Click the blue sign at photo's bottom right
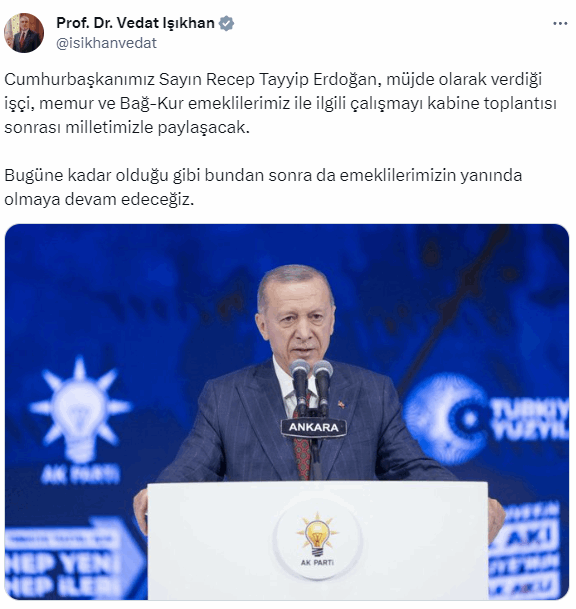 tap(524, 550)
